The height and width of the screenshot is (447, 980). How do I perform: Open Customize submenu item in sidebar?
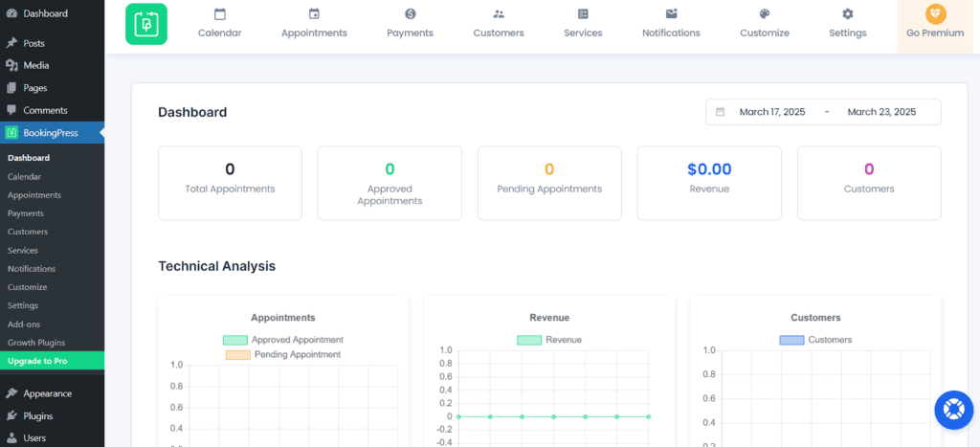coord(28,287)
